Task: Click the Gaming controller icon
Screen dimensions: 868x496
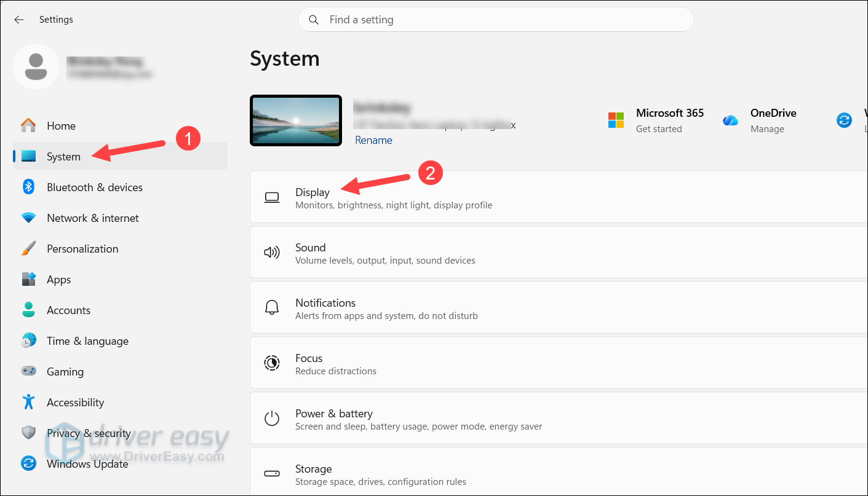Action: click(28, 371)
